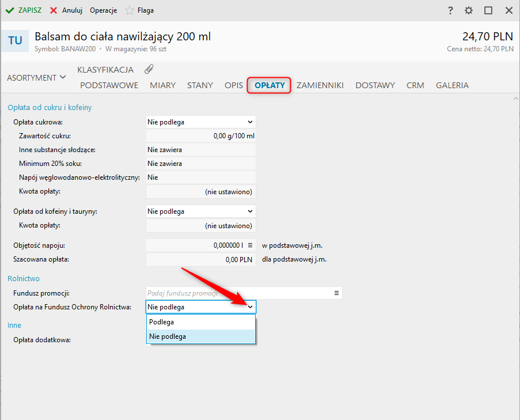Open the Operacje menu

click(x=104, y=10)
